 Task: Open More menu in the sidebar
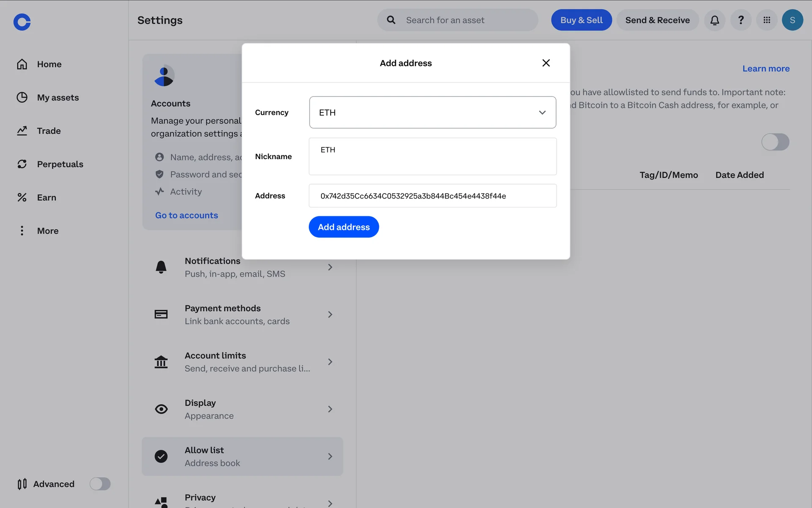tap(47, 231)
